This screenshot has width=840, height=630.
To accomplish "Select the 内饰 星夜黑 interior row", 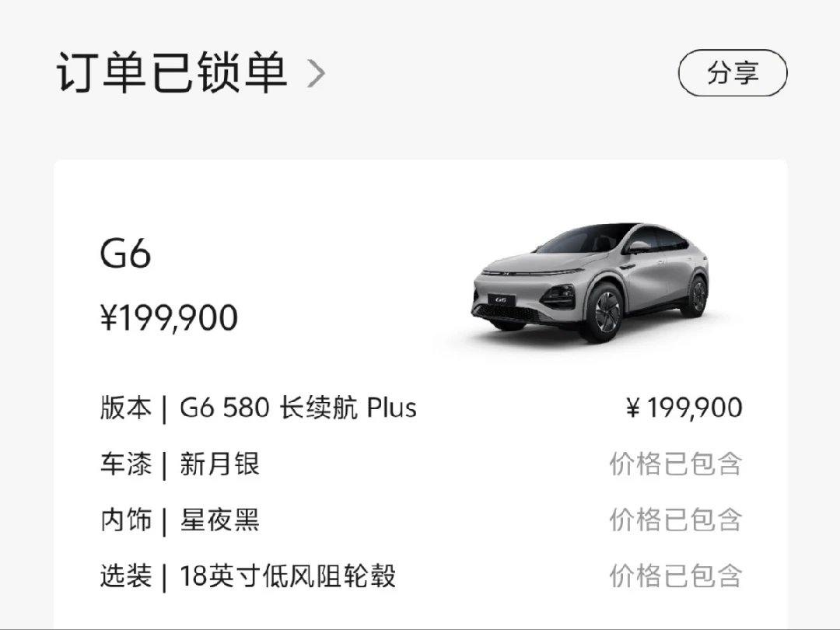I will pyautogui.click(x=421, y=520).
